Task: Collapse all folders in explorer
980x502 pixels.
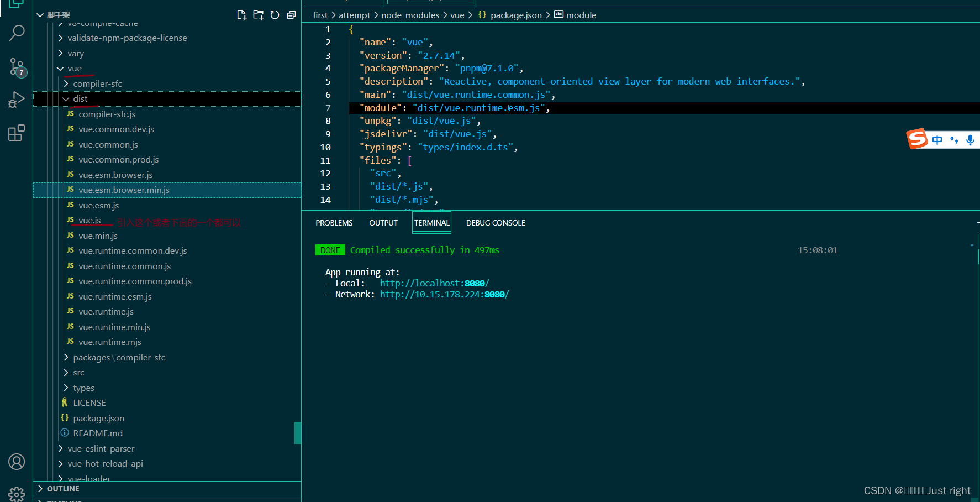Action: pyautogui.click(x=292, y=15)
